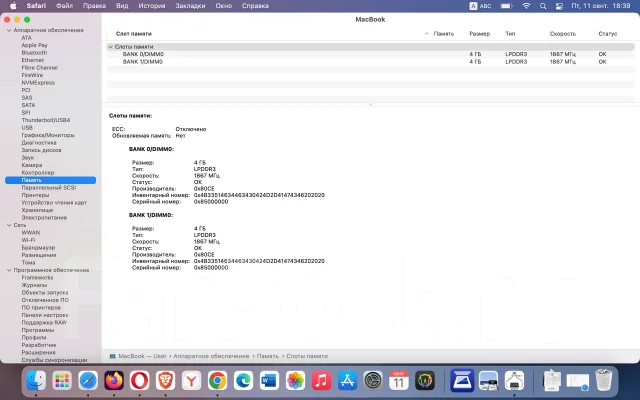
Task: Collapse the Сеть section in sidebar
Action: click(x=9, y=225)
